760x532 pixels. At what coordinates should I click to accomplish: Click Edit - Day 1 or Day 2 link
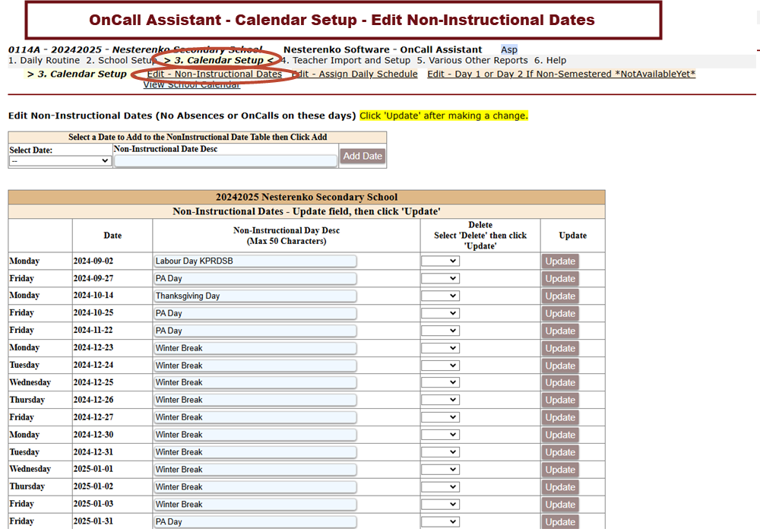click(x=561, y=74)
